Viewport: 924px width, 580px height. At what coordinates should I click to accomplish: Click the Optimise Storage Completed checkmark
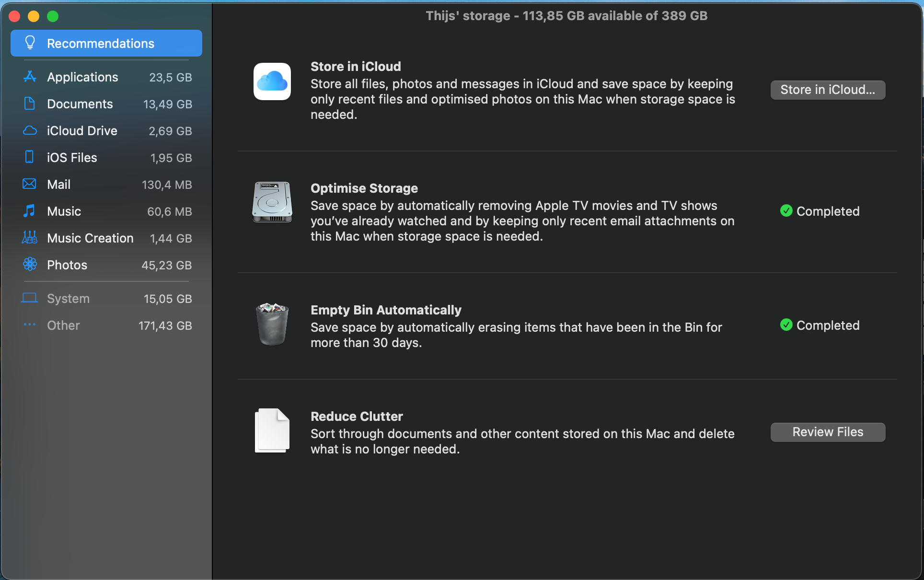point(786,211)
